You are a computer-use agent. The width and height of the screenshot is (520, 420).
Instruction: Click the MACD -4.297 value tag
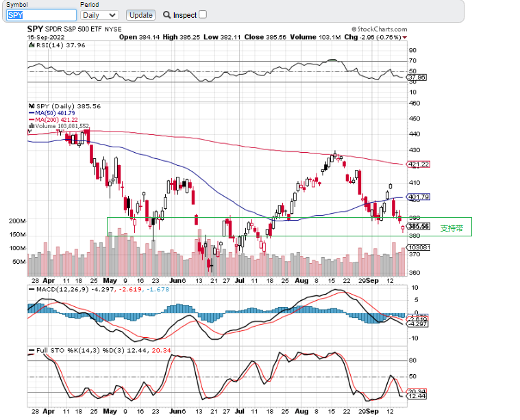tap(417, 324)
